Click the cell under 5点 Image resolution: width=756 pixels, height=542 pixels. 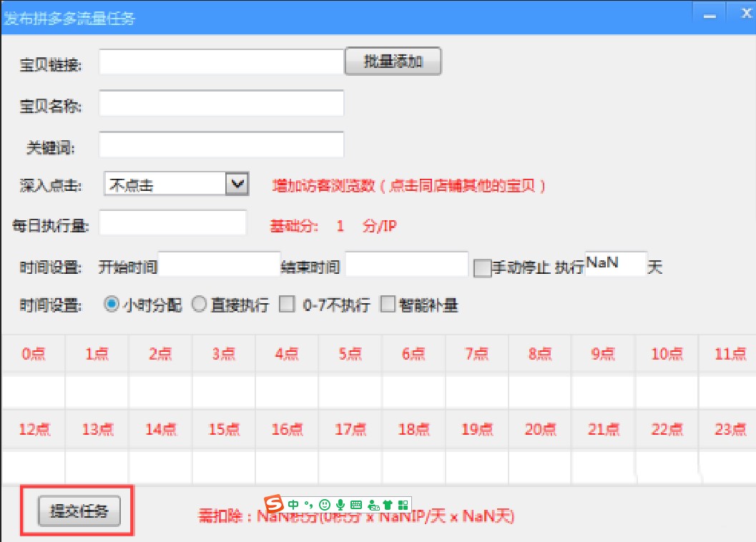[x=350, y=392]
